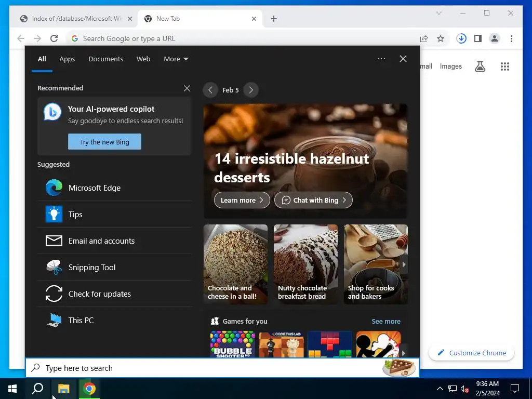532x399 pixels.
Task: Open Email and accounts envelope icon
Action: point(54,241)
